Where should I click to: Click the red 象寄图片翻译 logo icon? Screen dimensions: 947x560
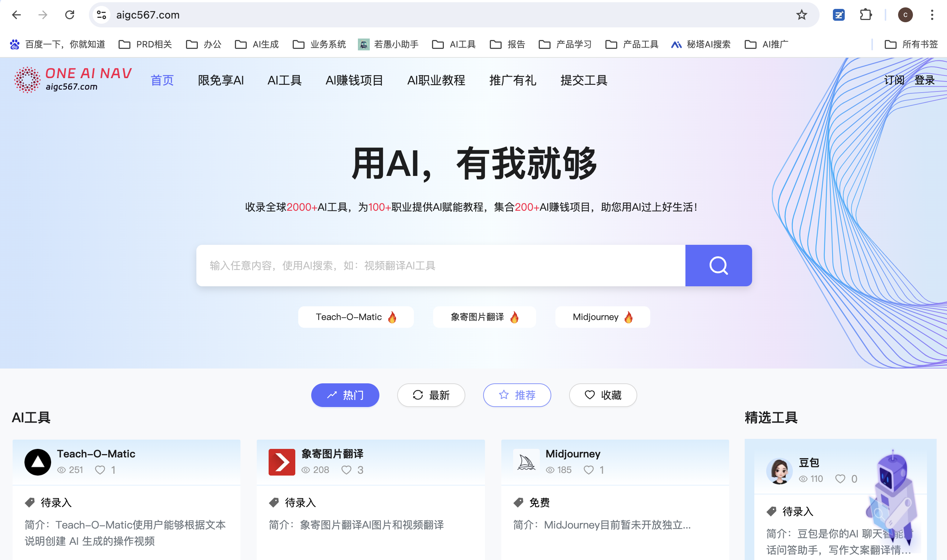(x=282, y=462)
